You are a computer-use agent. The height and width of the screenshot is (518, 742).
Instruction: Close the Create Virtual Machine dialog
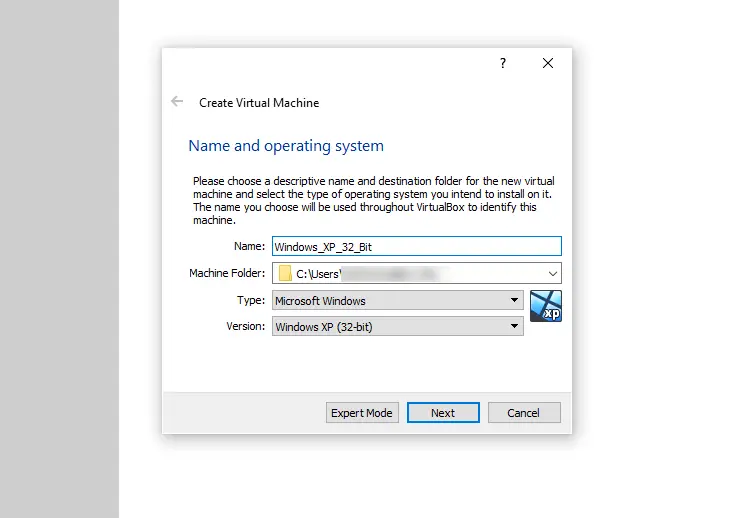coord(548,63)
